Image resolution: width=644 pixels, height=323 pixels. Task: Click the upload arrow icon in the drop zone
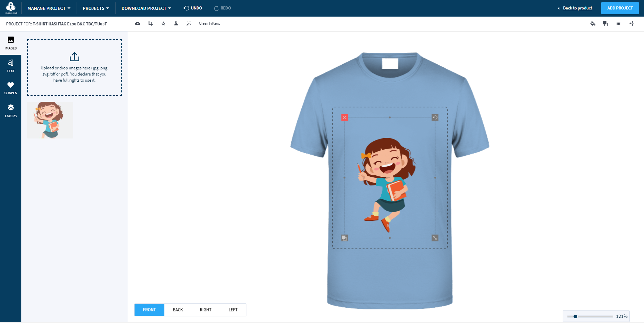tap(75, 57)
